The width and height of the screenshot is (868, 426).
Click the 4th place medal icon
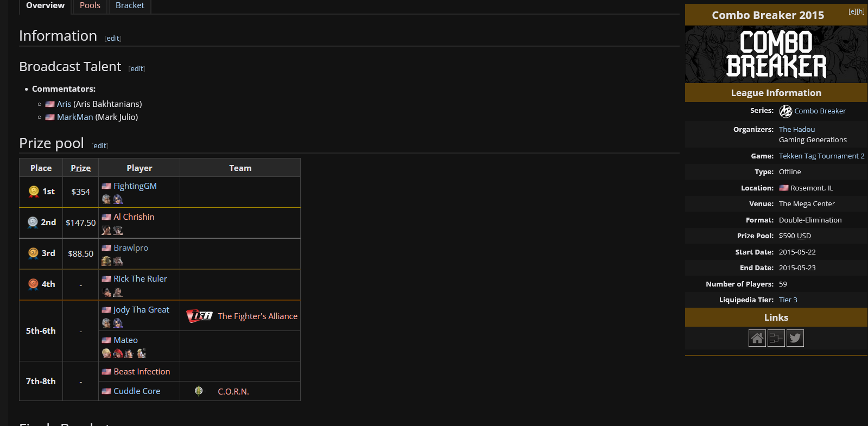tap(33, 284)
